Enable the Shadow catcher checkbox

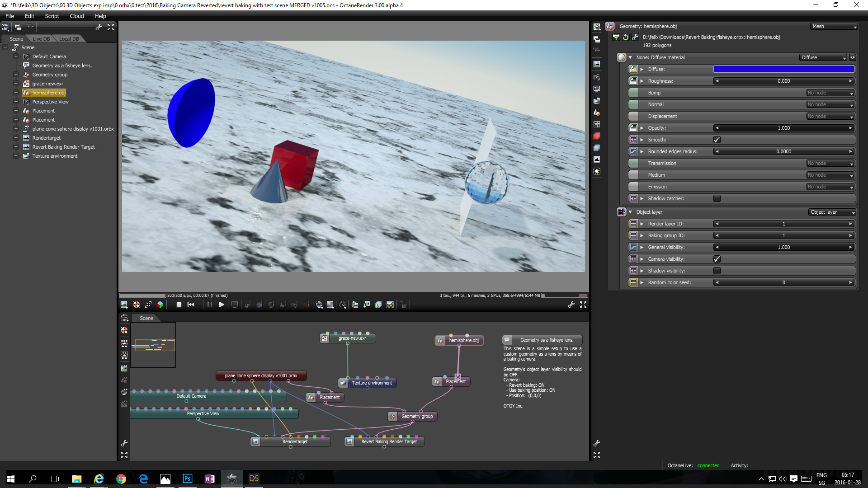pos(717,199)
